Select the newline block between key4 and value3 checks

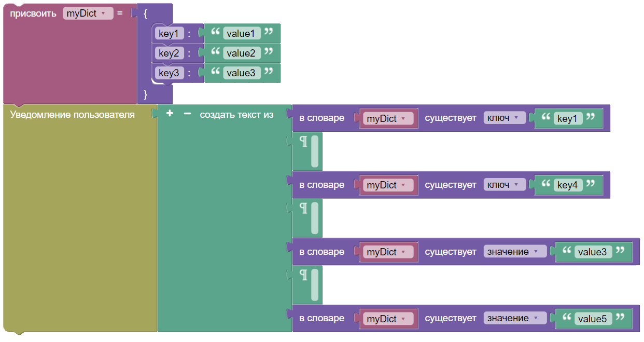[307, 218]
